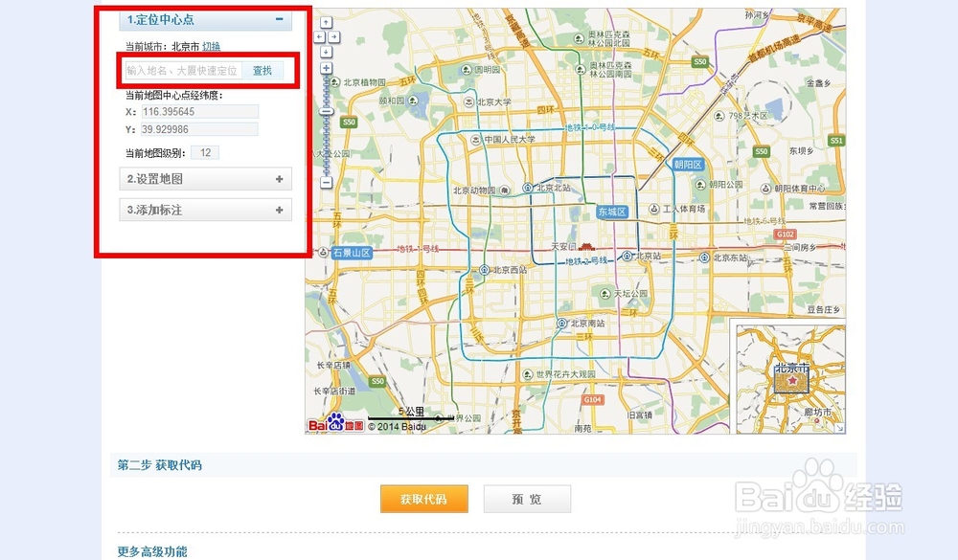The height and width of the screenshot is (560, 958).
Task: Zoom out with the minus map button
Action: [327, 182]
